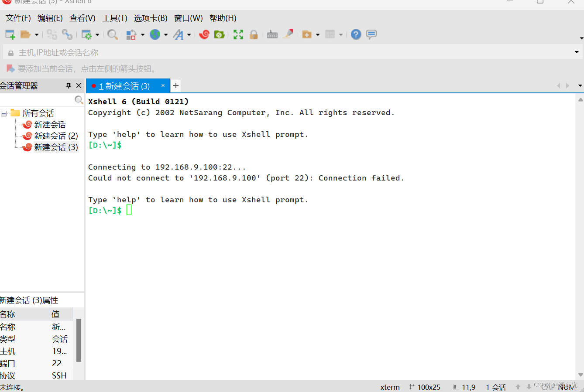
Task: Expand the Properties icon dropdown arrow
Action: tap(97, 35)
